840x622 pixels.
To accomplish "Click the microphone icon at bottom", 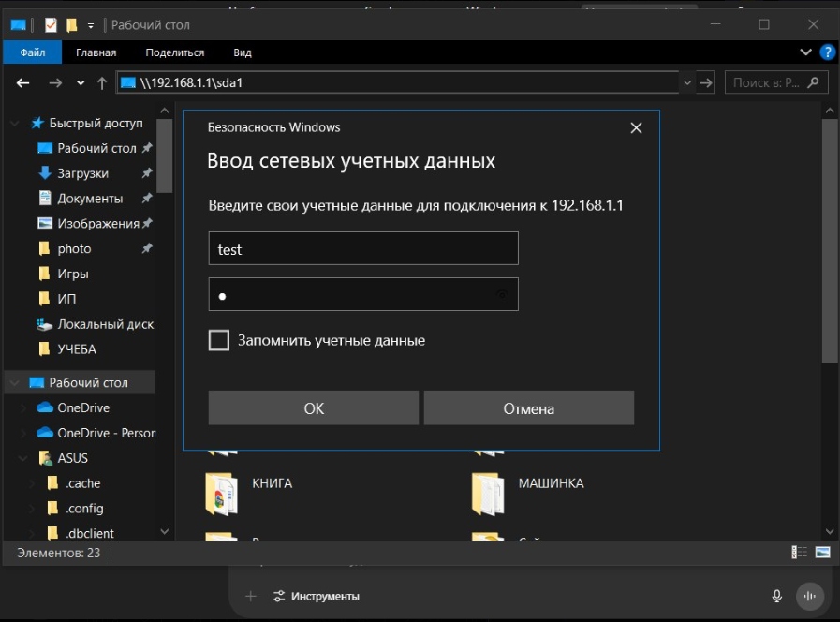I will tap(776, 596).
